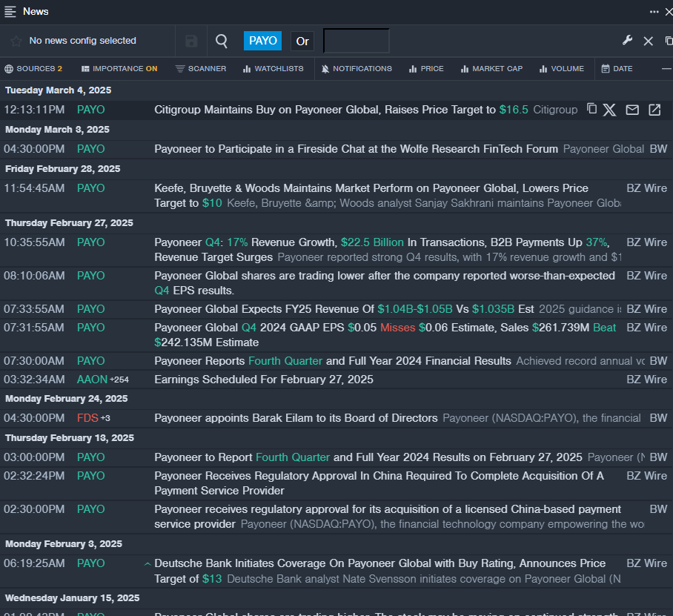
Task: Open the News panel three-dot options menu
Action: (654, 11)
